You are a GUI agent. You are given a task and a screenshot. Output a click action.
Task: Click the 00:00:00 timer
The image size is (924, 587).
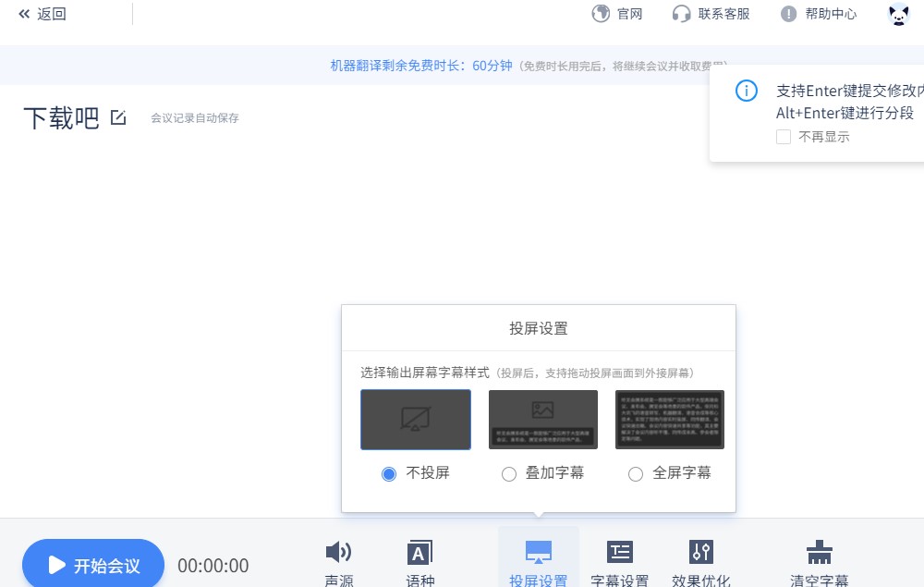pos(213,566)
